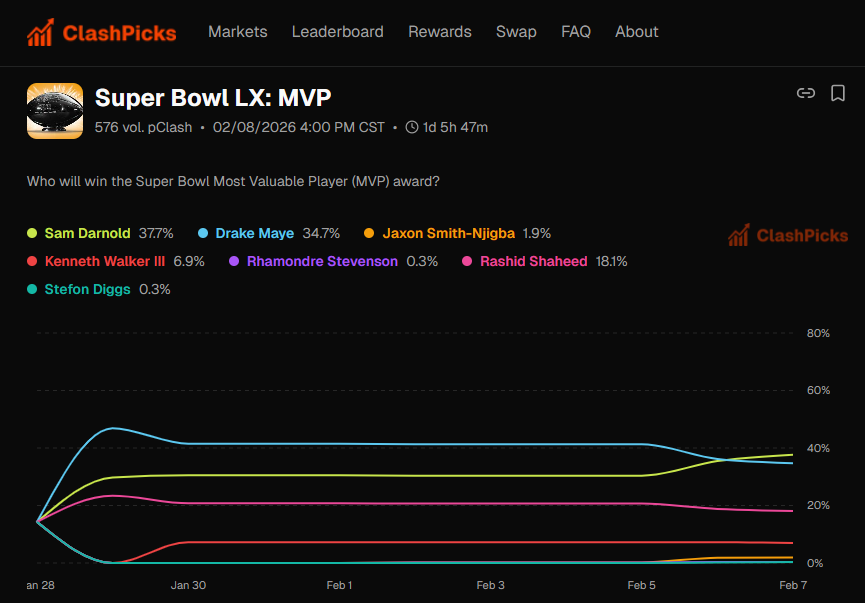Viewport: 865px width, 603px height.
Task: Click the 20% y-axis label
Action: click(818, 505)
